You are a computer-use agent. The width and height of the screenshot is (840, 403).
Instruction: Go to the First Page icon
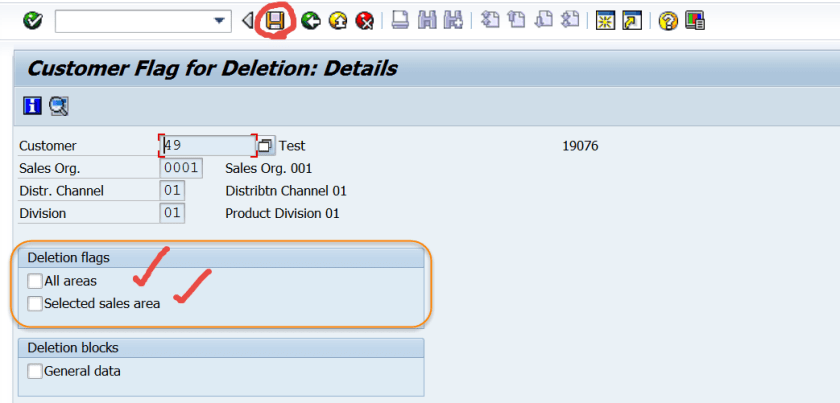click(x=490, y=21)
